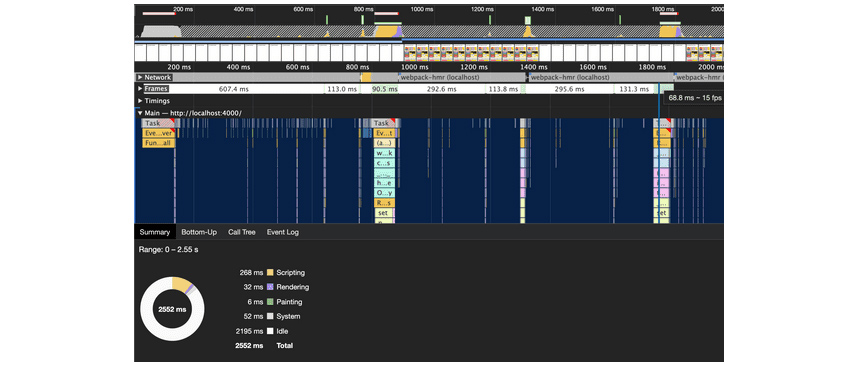This screenshot has height=365, width=844.
Task: Select the 292.6 ms frame
Action: (441, 89)
